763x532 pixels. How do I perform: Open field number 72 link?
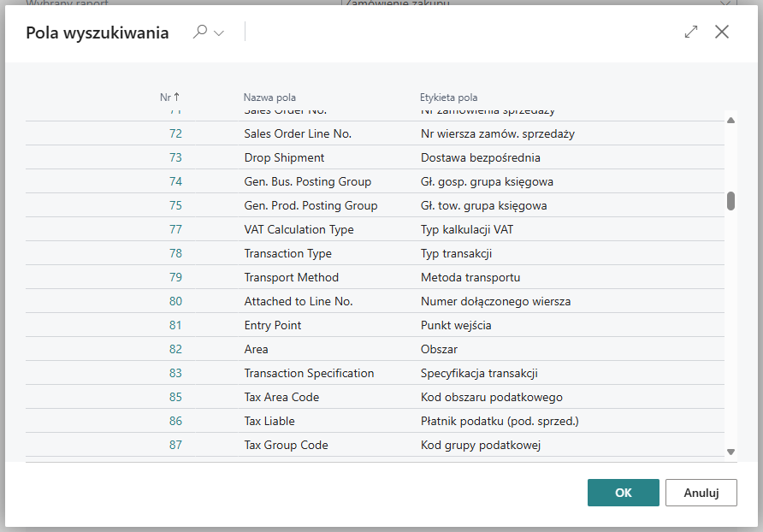pyautogui.click(x=175, y=133)
